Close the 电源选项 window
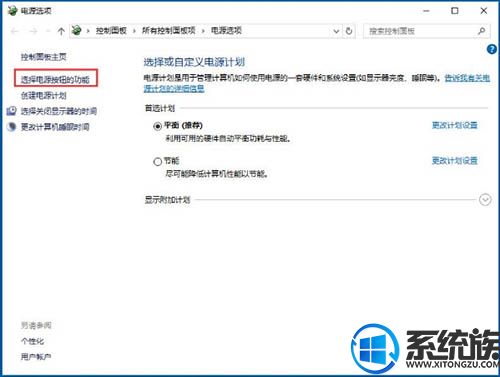Viewport: 500px width, 377px height. [x=484, y=11]
